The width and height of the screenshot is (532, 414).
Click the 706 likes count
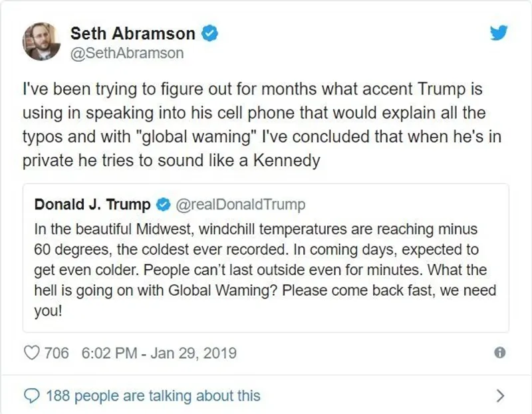tap(57, 353)
